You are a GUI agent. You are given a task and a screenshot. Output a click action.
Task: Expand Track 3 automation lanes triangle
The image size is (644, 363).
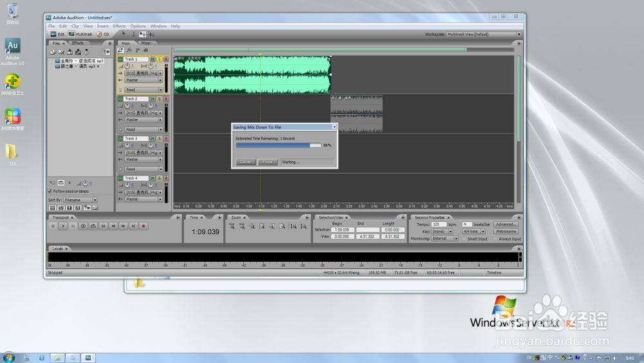[120, 169]
